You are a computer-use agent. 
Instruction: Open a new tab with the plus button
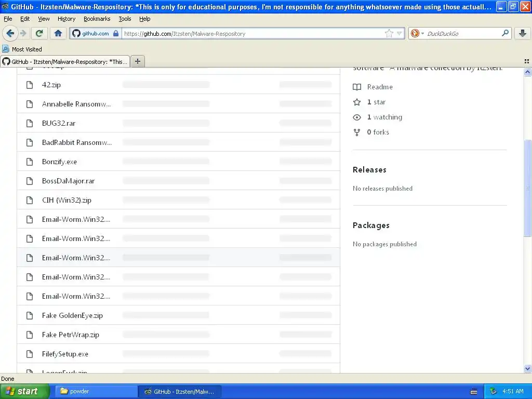pos(137,61)
